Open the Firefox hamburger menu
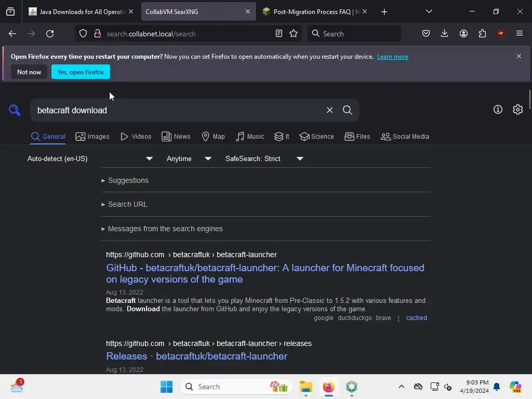532x399 pixels. click(x=520, y=33)
